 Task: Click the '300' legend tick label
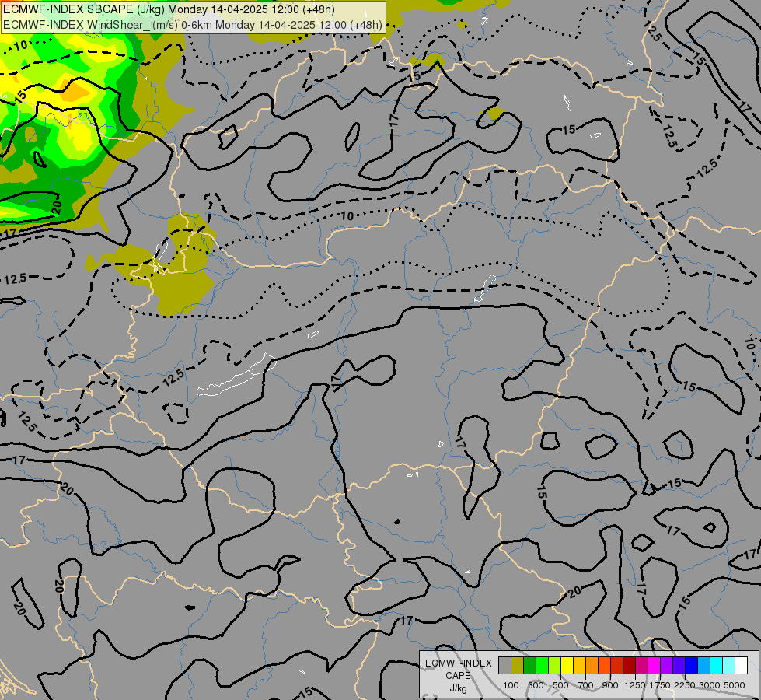pos(536,685)
